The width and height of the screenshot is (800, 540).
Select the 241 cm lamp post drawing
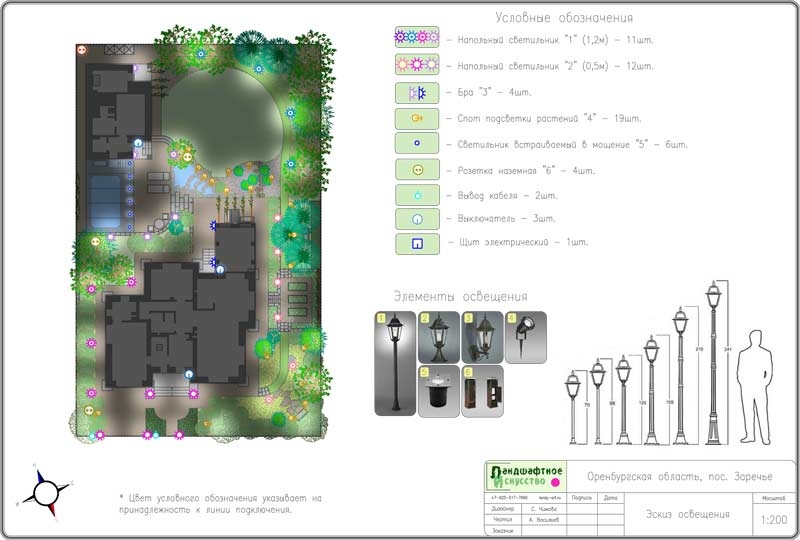click(x=713, y=362)
